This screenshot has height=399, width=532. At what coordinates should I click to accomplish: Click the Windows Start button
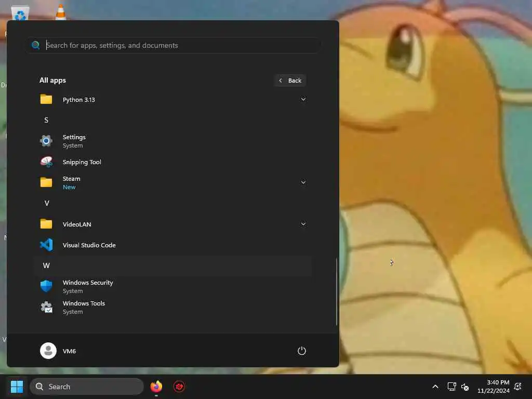coord(17,387)
